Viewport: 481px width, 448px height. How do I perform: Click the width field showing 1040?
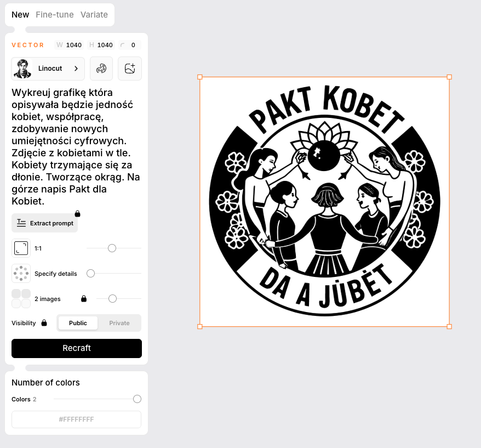click(69, 45)
